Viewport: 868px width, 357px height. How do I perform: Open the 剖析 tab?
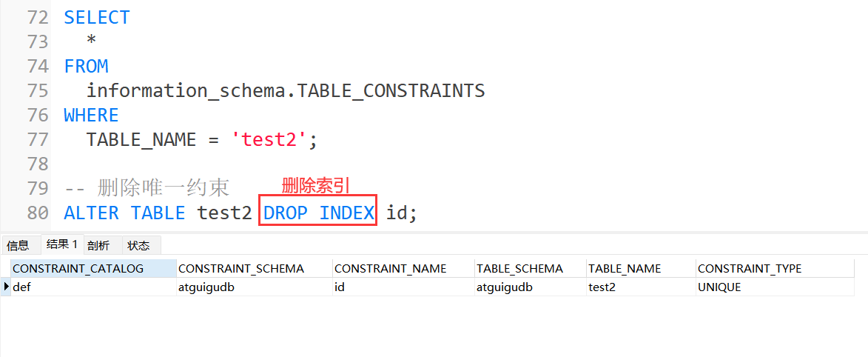(98, 245)
